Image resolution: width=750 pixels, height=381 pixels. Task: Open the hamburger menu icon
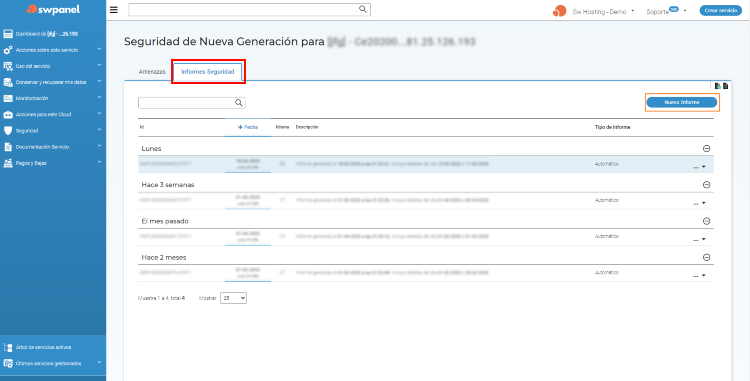coord(113,10)
